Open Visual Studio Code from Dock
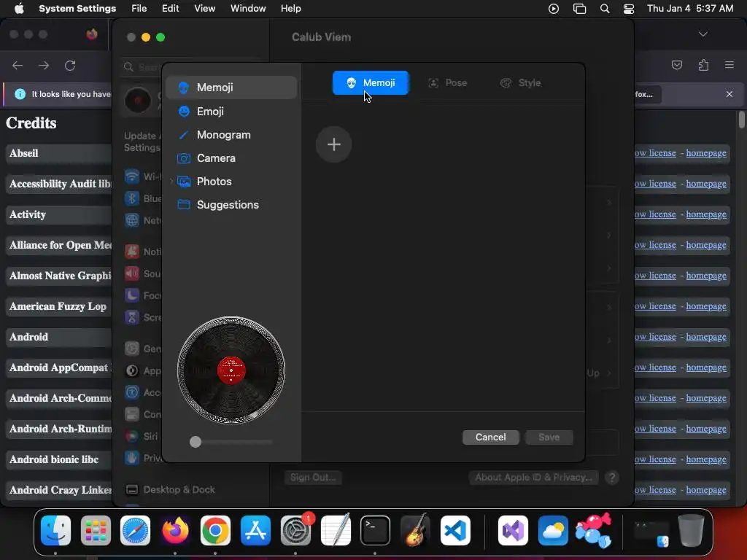This screenshot has width=747, height=560. tap(455, 530)
